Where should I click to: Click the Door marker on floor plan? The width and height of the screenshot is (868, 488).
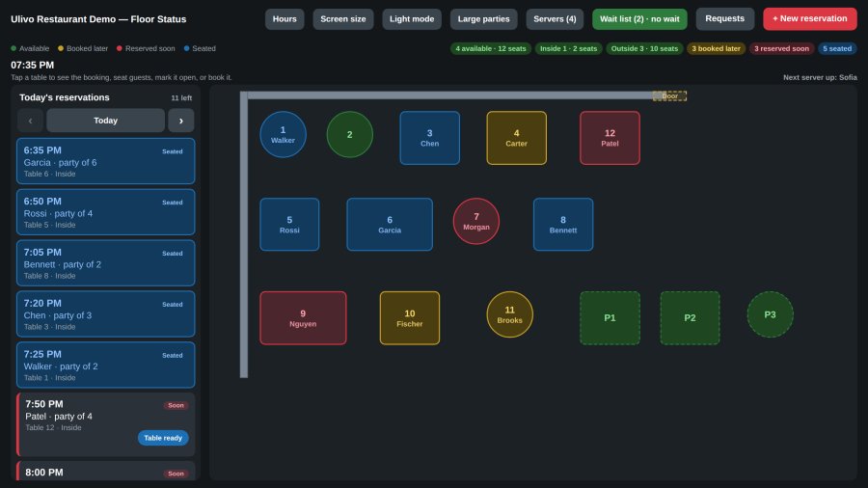pos(670,95)
